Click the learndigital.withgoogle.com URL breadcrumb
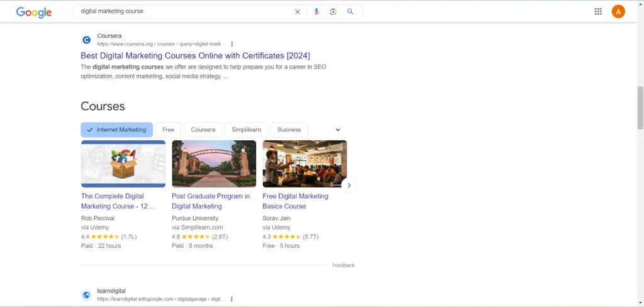 click(161, 299)
